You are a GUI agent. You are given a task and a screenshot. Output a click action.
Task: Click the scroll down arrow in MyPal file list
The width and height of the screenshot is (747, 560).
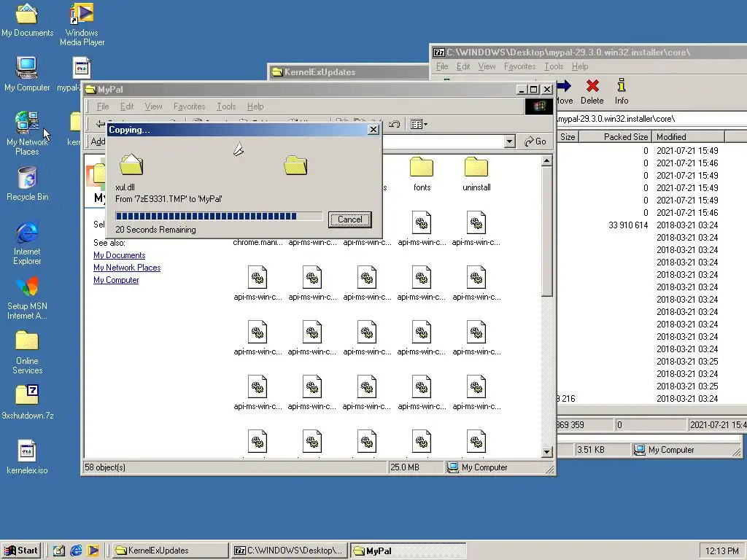pos(546,451)
